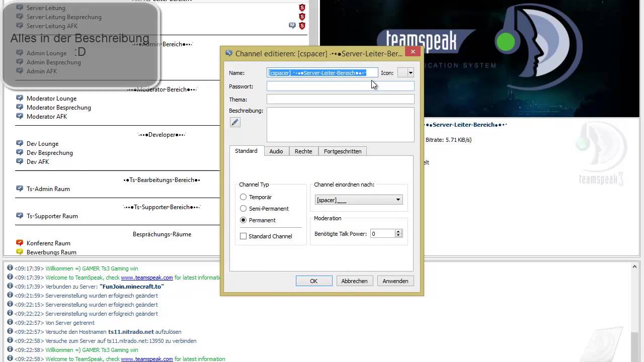The height and width of the screenshot is (362, 644).
Task: Open last www.teamspeak.com link in log
Action: [x=147, y=359]
